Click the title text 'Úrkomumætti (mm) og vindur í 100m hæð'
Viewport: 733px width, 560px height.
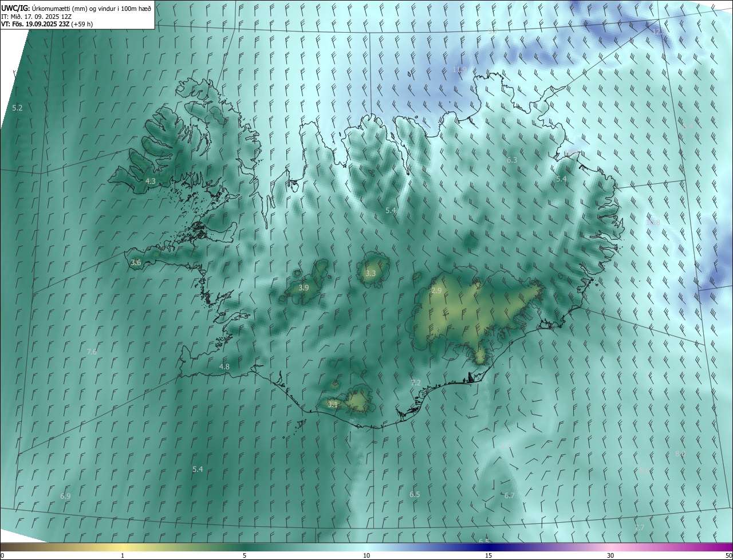point(92,8)
